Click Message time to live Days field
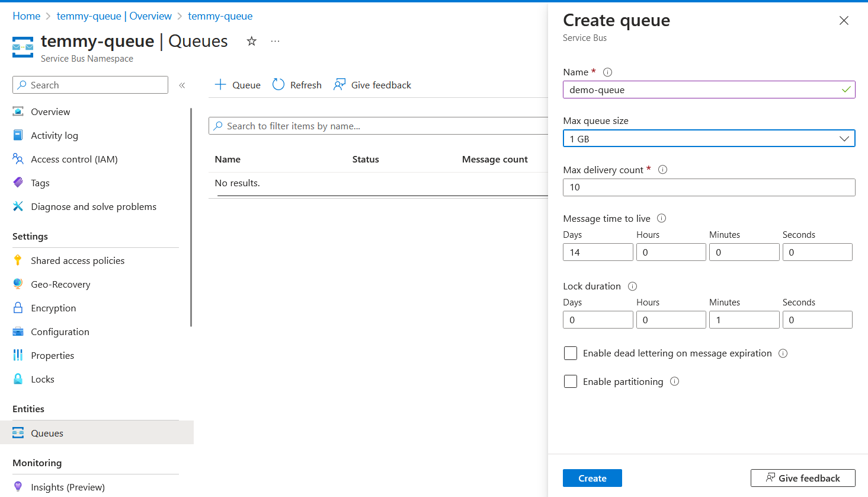868x497 pixels. pyautogui.click(x=598, y=252)
